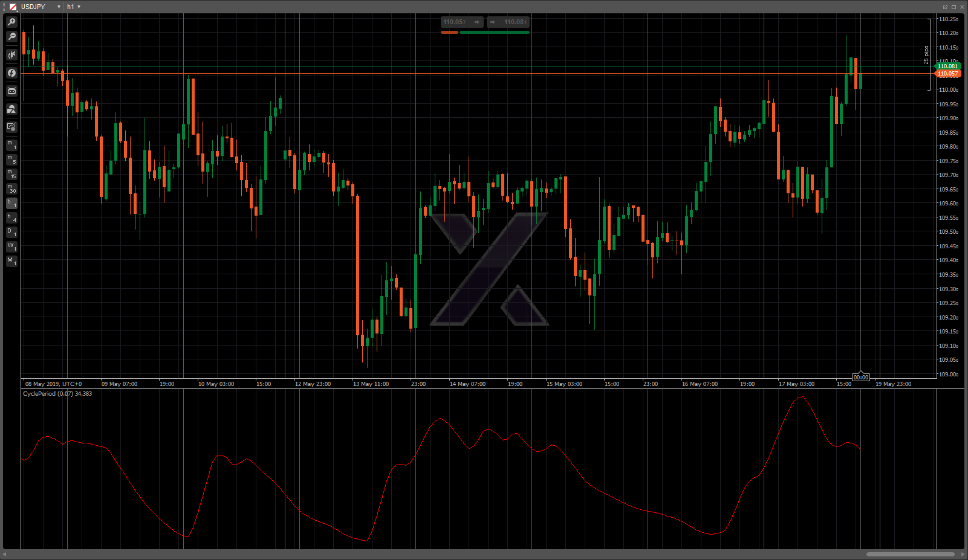
Task: Expand the h1 timeframe dropdown
Action: tap(79, 7)
